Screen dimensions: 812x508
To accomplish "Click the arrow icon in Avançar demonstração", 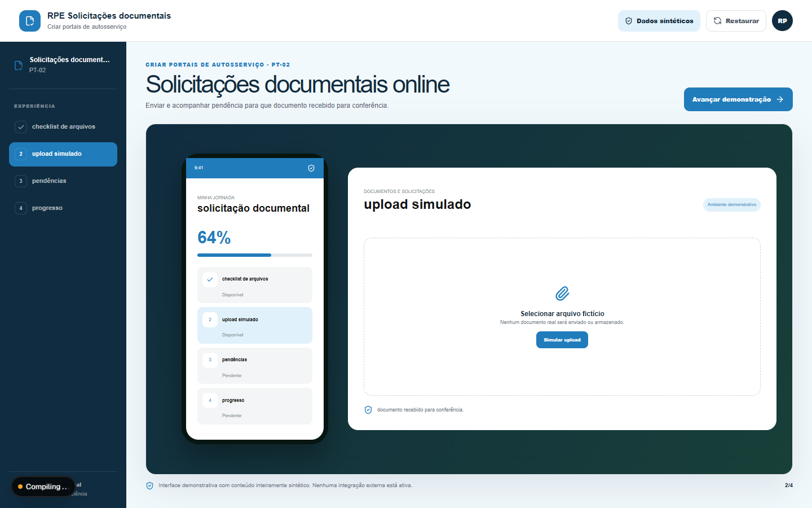I will point(780,99).
